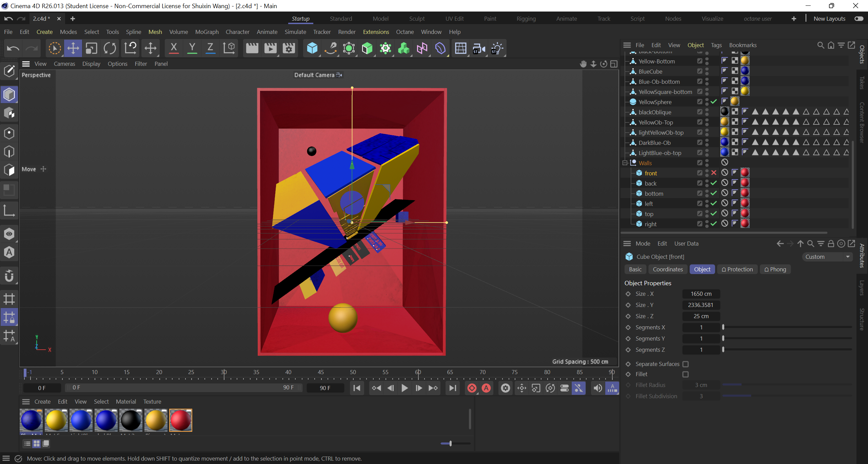The image size is (868, 464).
Task: Check the Separate Surfaces option
Action: pos(686,364)
